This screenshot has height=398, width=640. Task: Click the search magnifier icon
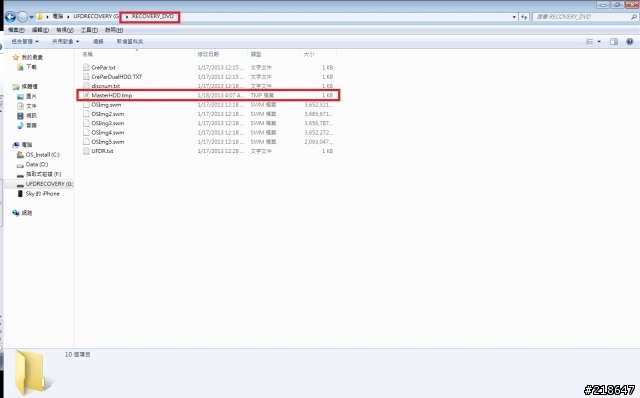tap(633, 17)
